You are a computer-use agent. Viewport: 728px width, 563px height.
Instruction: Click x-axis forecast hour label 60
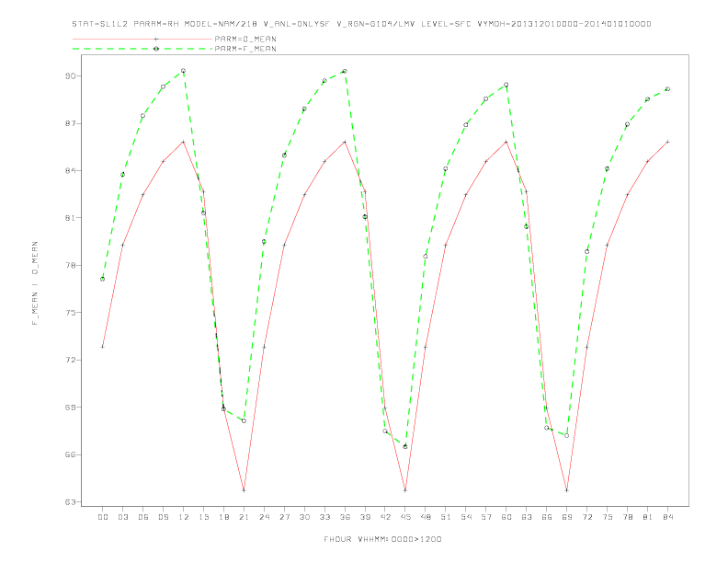coord(506,517)
